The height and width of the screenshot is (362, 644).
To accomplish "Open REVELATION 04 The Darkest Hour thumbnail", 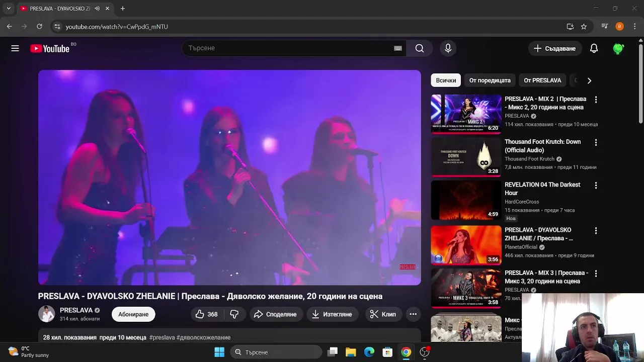I will tap(466, 200).
